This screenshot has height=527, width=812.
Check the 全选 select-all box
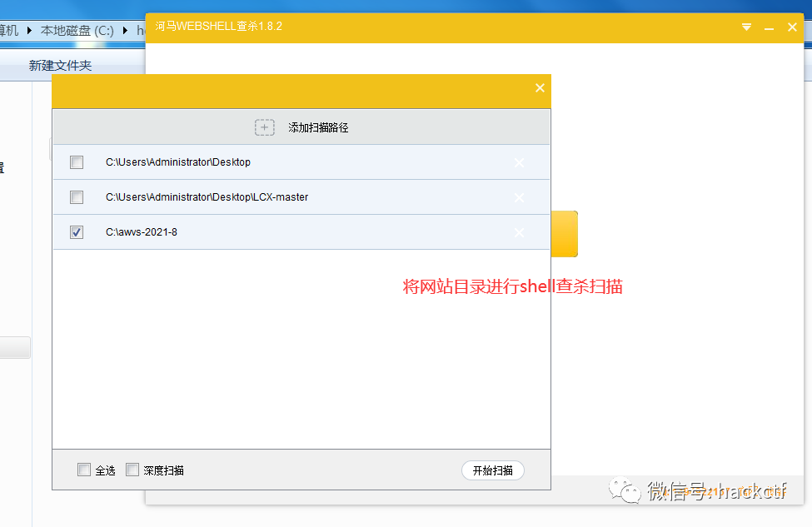[84, 470]
